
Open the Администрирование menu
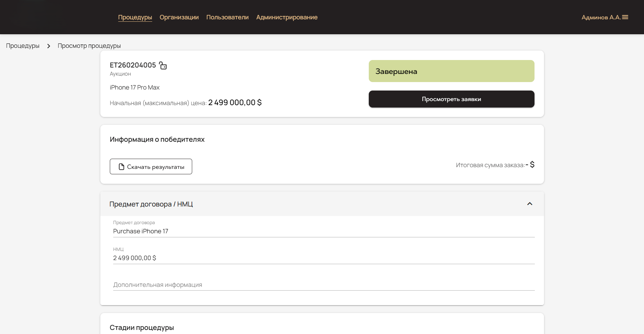(287, 17)
